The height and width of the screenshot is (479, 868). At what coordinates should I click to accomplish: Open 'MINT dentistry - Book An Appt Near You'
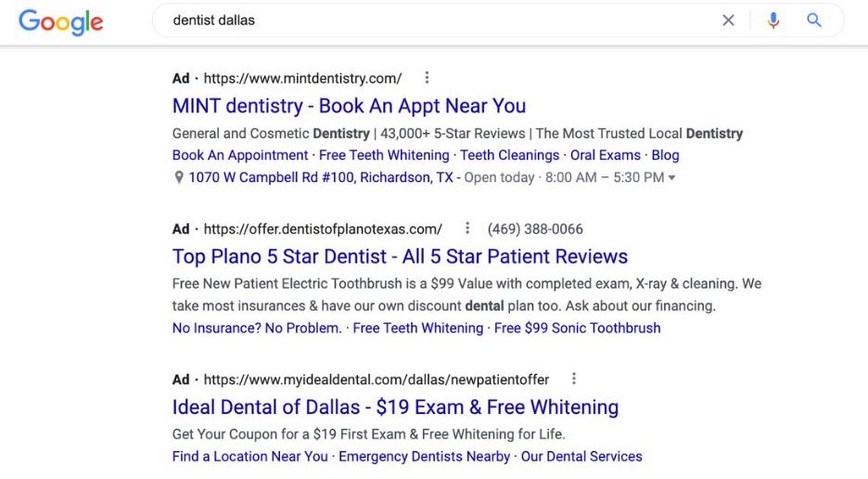(x=349, y=106)
